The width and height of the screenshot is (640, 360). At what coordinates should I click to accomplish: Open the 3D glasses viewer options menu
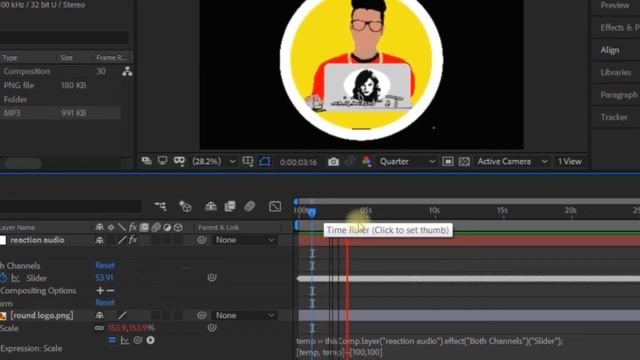pos(179,161)
